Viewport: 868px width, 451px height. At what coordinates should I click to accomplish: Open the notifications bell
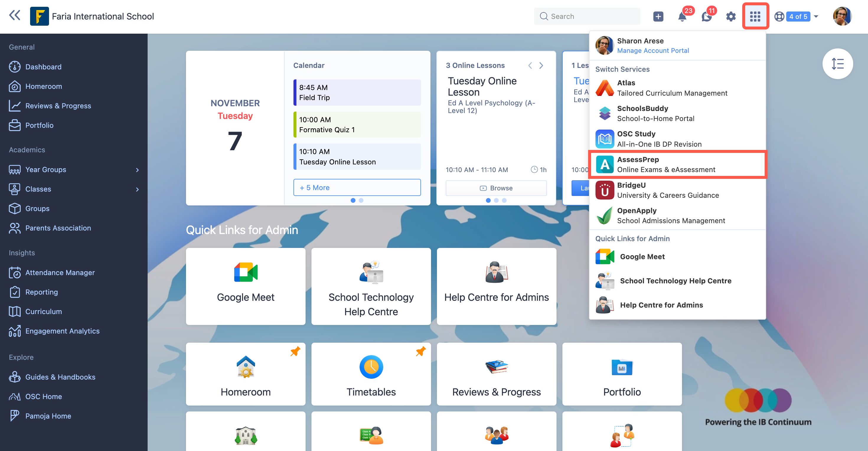point(682,16)
